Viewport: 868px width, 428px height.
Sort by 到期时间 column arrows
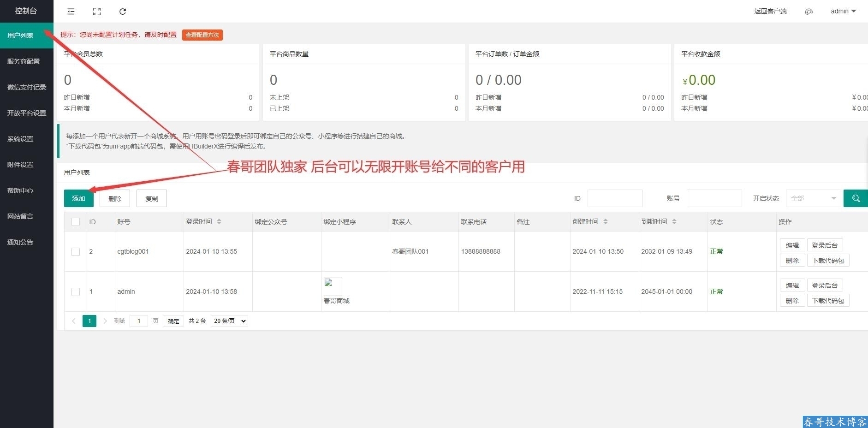(x=674, y=222)
